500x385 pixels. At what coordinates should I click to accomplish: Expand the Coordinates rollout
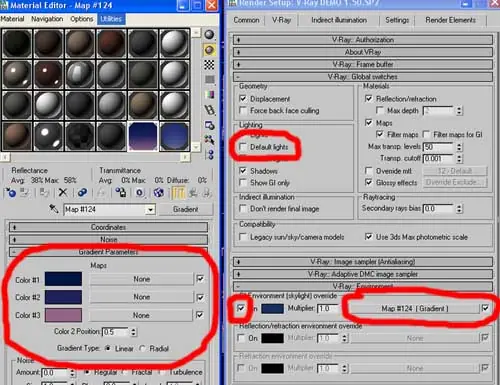[108, 227]
